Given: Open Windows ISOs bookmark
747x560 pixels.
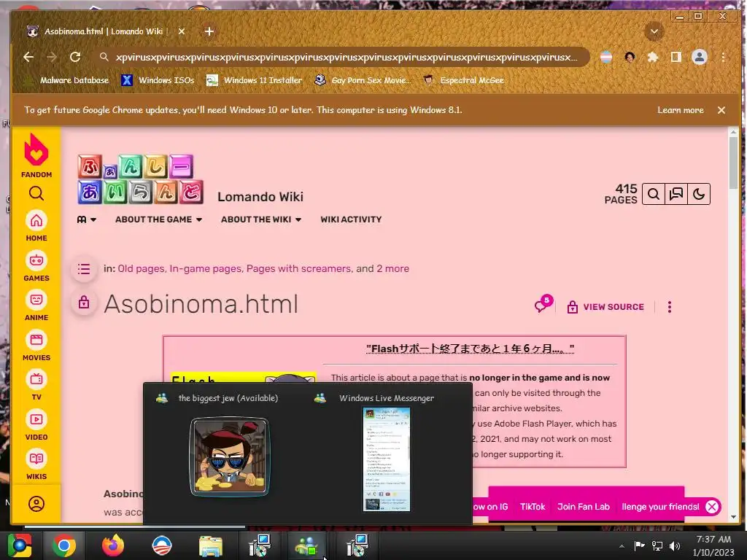Looking at the screenshot, I should tap(158, 80).
